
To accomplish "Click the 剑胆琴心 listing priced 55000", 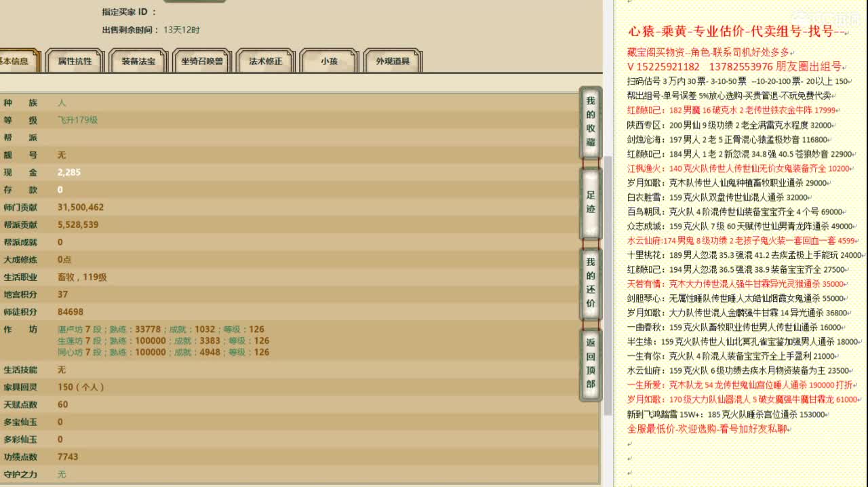I will point(736,298).
